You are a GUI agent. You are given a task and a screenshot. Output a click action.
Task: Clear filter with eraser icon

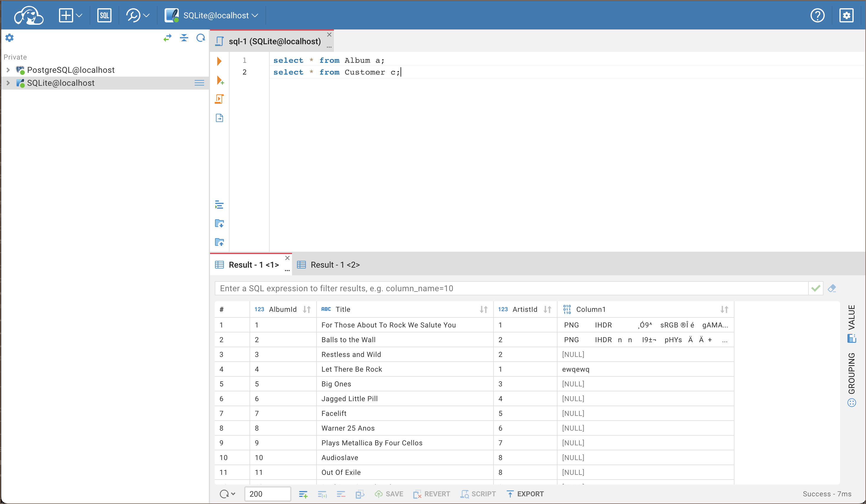coord(832,288)
